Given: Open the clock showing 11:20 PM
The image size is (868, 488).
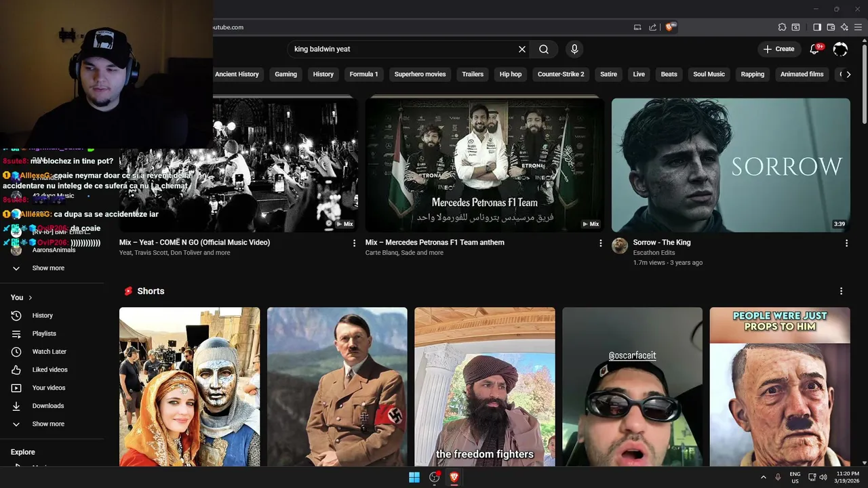Looking at the screenshot, I should coord(848,477).
